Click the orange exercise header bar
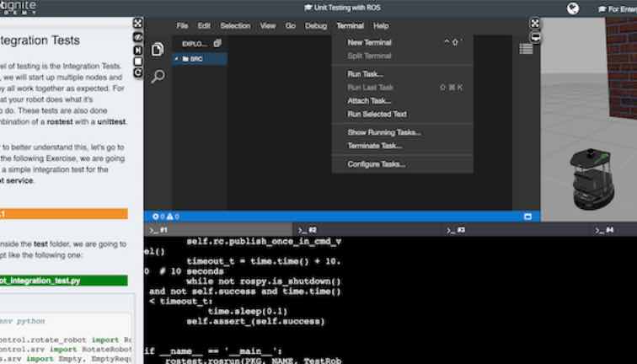 64,214
